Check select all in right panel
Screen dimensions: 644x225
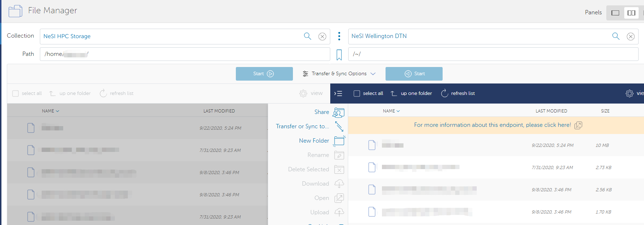[x=357, y=94]
